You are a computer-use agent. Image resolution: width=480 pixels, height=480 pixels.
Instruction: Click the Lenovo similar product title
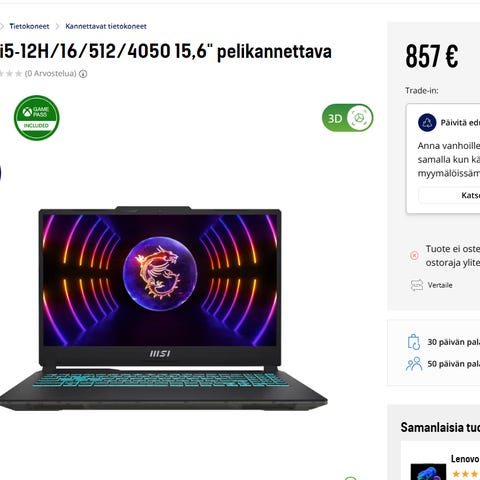pyautogui.click(x=465, y=459)
